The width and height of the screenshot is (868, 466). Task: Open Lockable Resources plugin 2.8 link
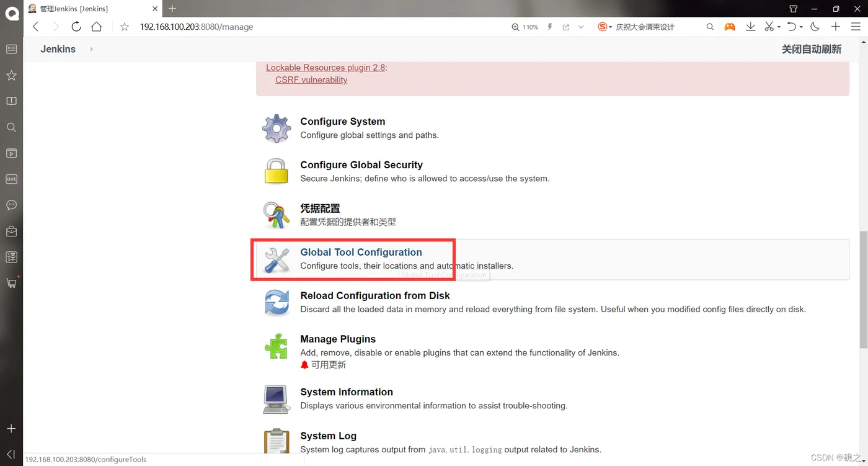325,68
